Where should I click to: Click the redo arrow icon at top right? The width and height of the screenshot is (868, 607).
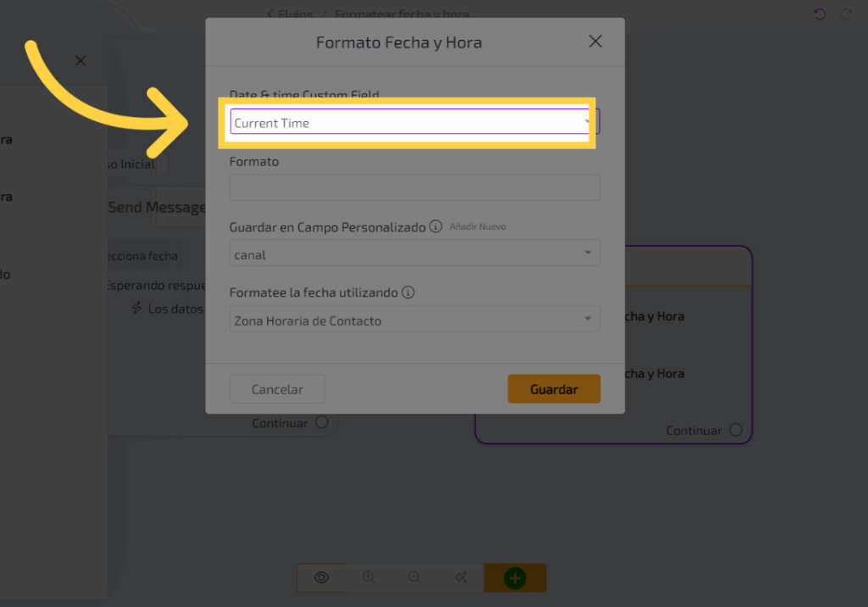[845, 14]
